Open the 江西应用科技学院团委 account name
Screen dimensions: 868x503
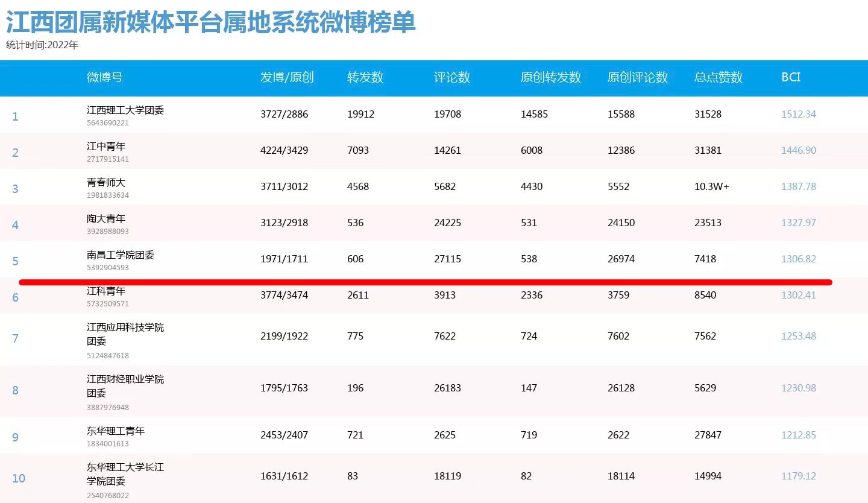click(125, 334)
